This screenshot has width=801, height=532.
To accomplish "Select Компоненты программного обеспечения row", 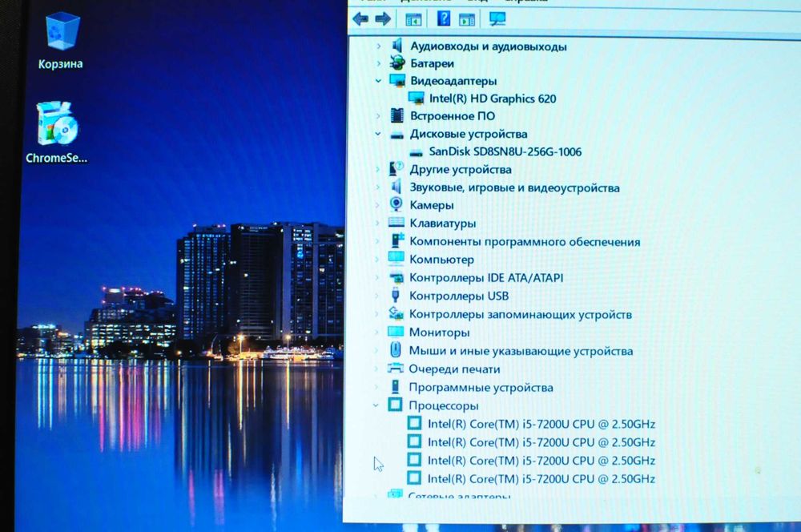I will [525, 242].
